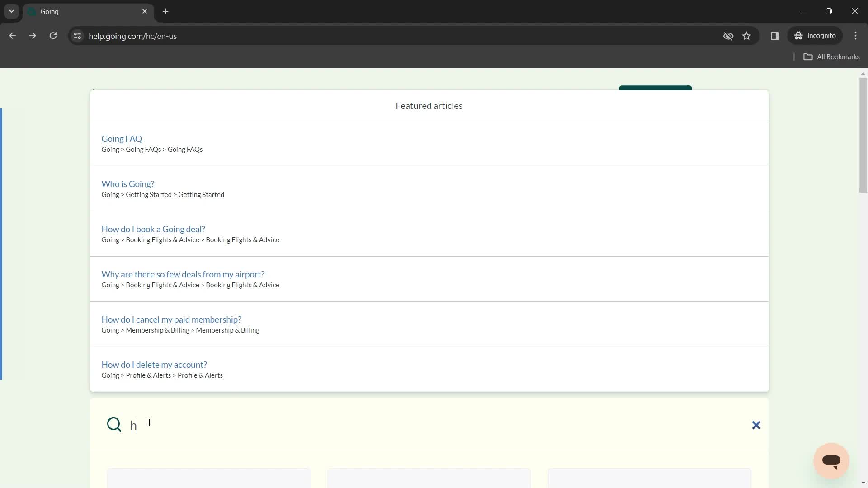Click How do I book a Going deal?
The height and width of the screenshot is (488, 868).
pos(153,229)
